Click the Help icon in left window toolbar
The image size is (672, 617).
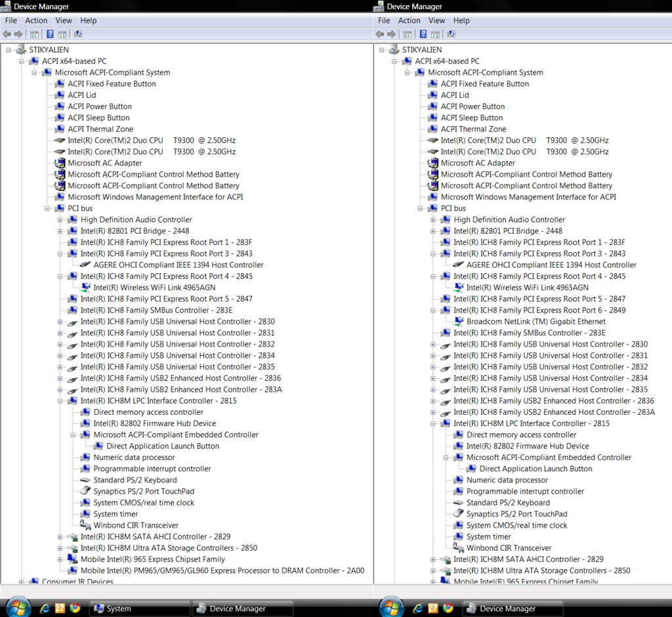pyautogui.click(x=50, y=34)
